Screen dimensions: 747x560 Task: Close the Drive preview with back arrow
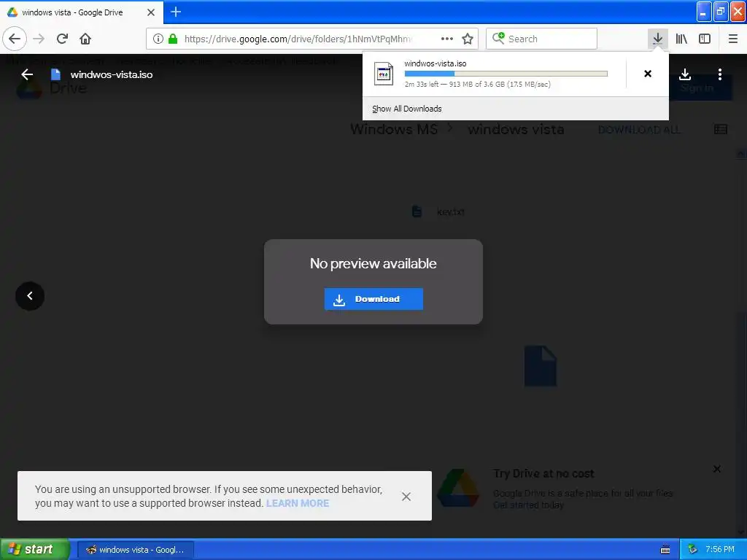(27, 74)
